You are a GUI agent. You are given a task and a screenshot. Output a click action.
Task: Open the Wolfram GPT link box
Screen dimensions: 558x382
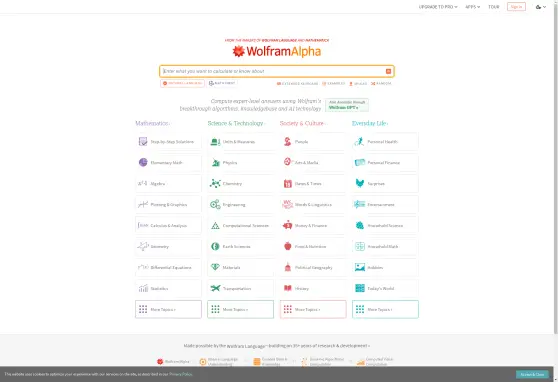click(347, 105)
